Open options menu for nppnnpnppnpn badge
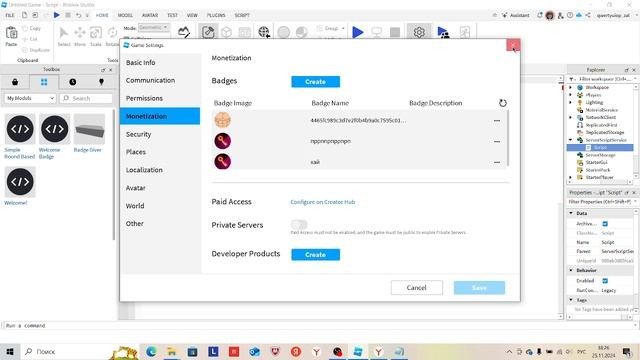Image resolution: width=640 pixels, height=360 pixels. pyautogui.click(x=497, y=141)
